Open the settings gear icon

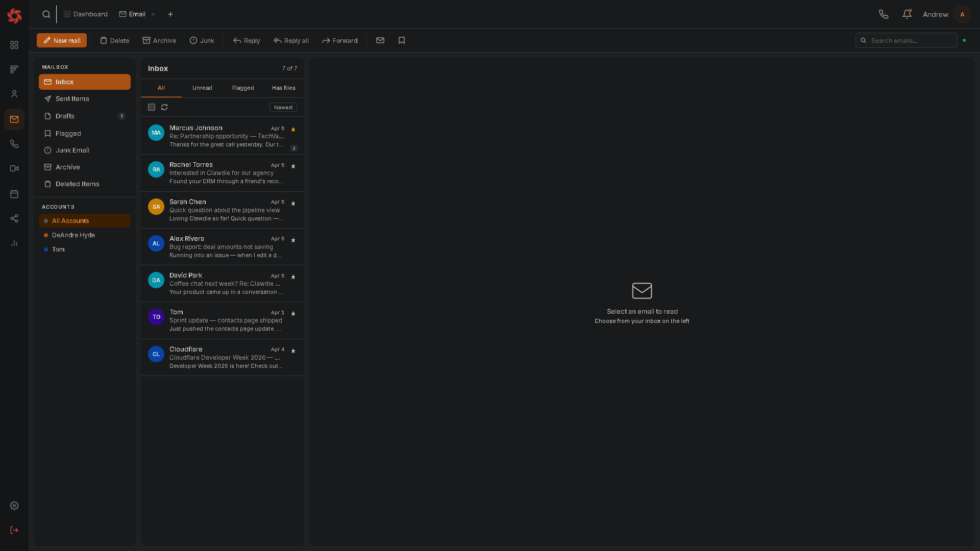click(14, 506)
